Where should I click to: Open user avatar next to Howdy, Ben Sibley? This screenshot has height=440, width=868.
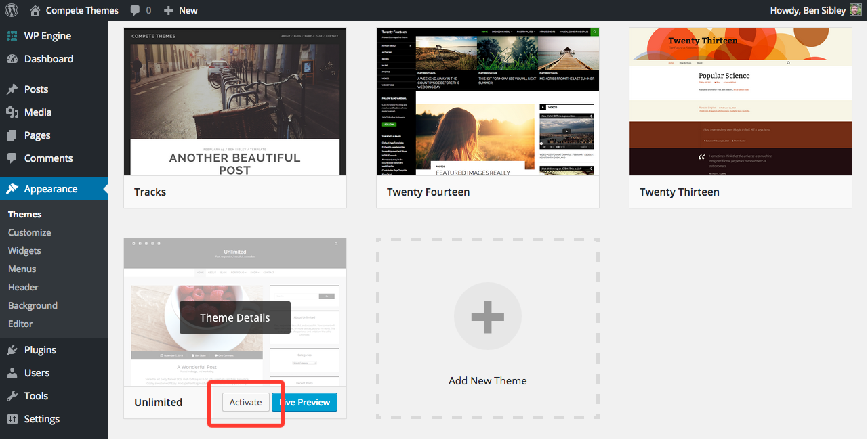click(856, 10)
